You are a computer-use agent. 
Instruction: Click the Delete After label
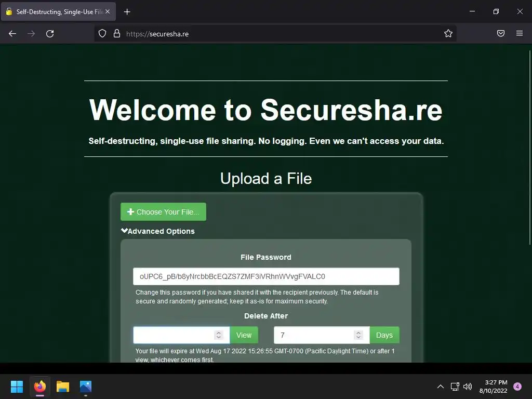pos(266,316)
